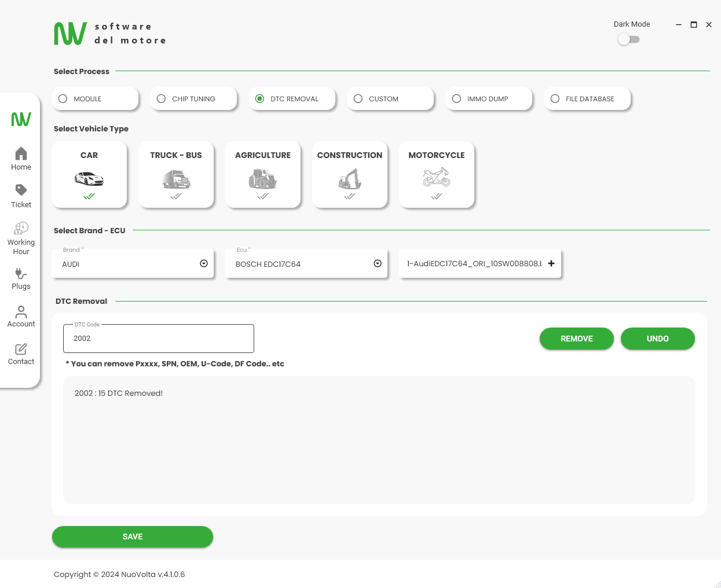Open the Ticket page icon
Viewport: 721px width, 588px height.
tap(21, 190)
